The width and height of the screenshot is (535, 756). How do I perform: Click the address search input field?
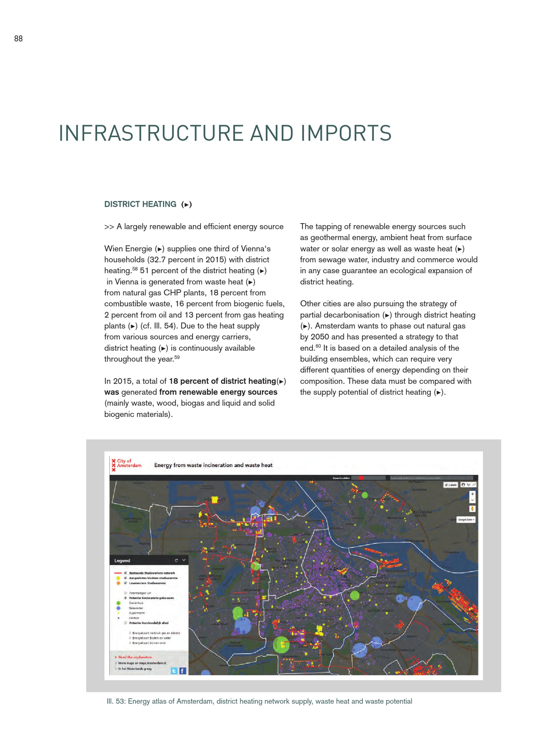coord(431,478)
